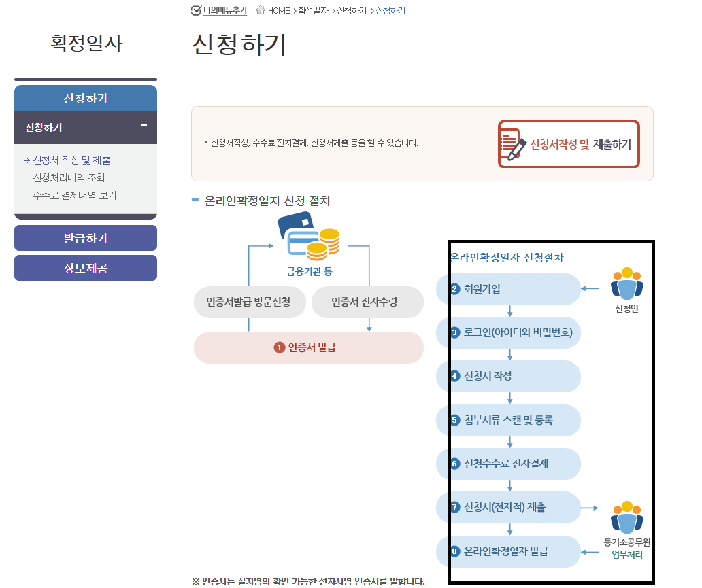Click the 금융기관 등 label
The width and height of the screenshot is (702, 588).
coord(310,271)
